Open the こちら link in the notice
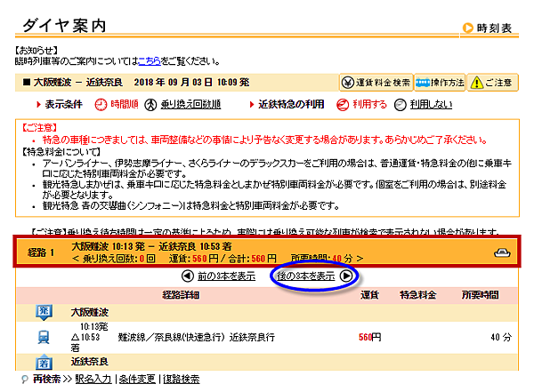This screenshot has width=534, height=392. pos(150,61)
